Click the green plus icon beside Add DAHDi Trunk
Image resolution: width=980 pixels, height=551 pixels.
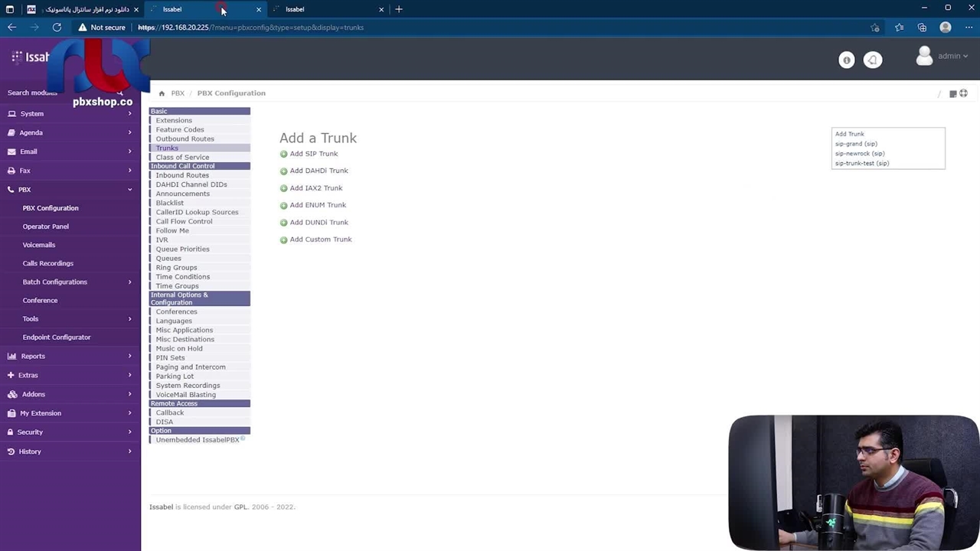pos(284,171)
